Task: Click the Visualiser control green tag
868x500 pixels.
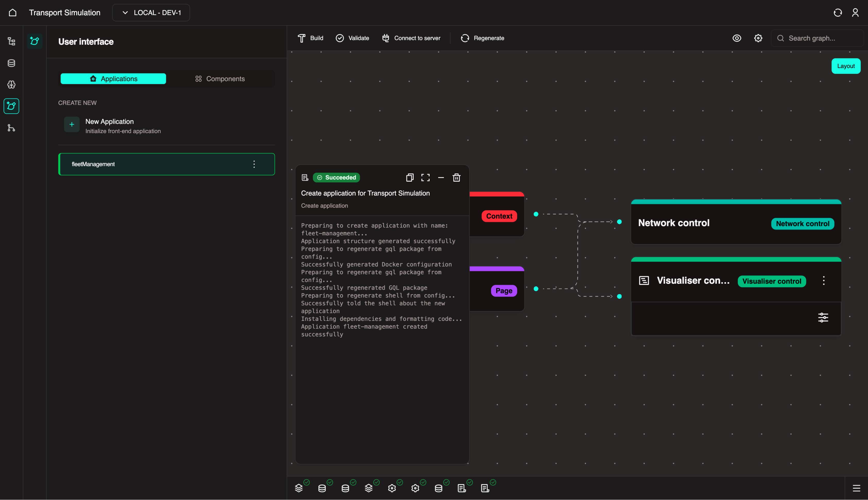Action: (x=772, y=281)
